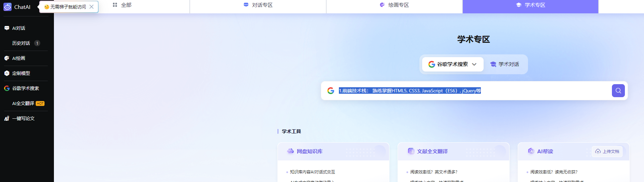644x182 pixels.
Task: Click the emoji in the 无需梯子就能访问 tip
Action: point(47,7)
